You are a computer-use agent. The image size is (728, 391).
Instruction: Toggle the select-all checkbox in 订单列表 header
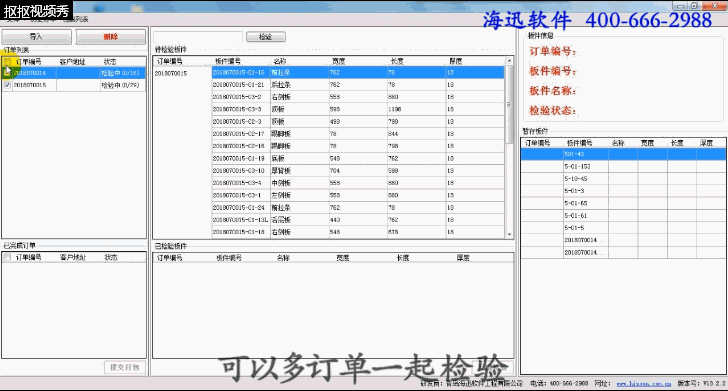tap(7, 61)
